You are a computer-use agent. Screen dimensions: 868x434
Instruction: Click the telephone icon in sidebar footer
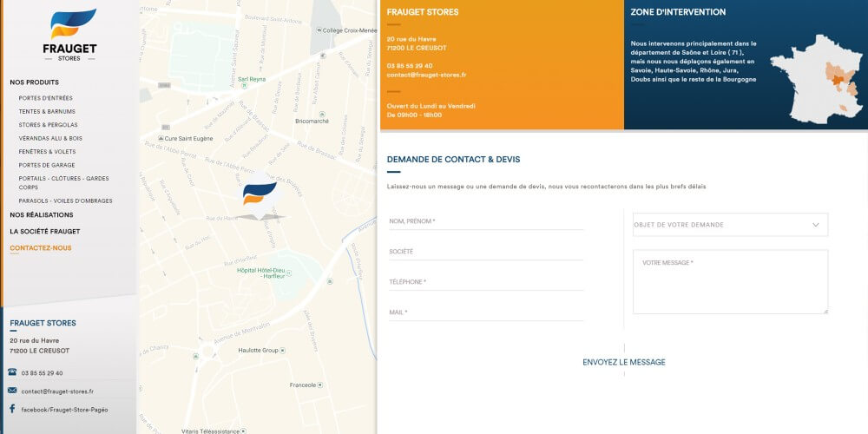click(x=12, y=372)
